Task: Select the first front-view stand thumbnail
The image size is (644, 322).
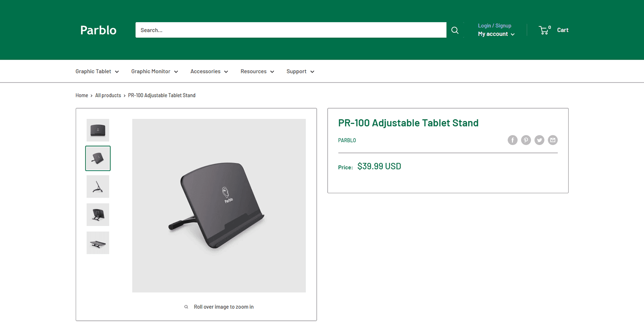Action: [x=98, y=130]
